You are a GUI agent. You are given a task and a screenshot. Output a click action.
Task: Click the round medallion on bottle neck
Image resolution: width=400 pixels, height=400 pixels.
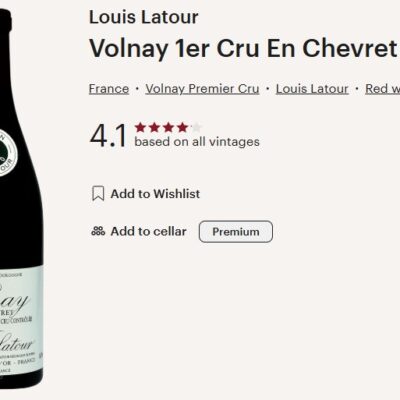point(7,152)
